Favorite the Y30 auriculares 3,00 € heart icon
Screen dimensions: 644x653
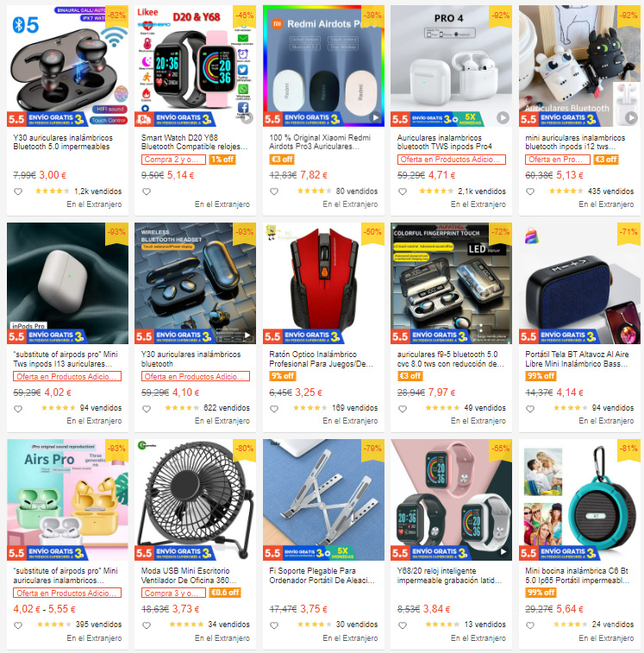pos(18,192)
